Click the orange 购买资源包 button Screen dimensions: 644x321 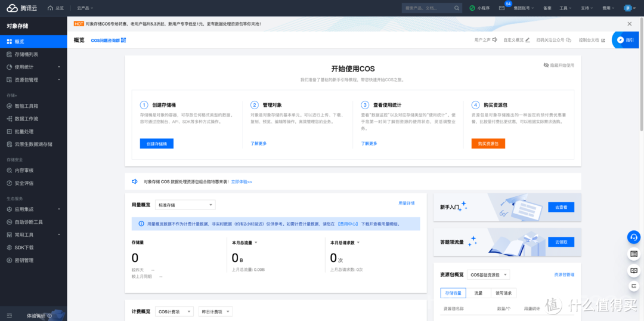[488, 143]
